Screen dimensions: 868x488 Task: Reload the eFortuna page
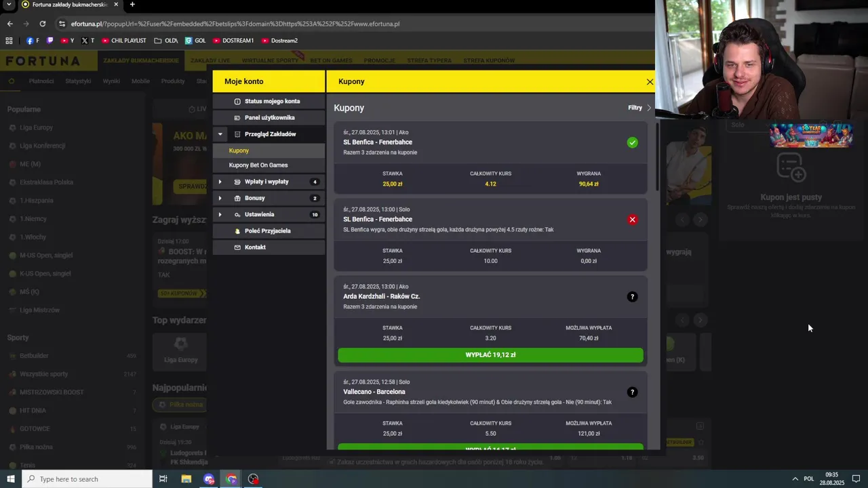(42, 24)
